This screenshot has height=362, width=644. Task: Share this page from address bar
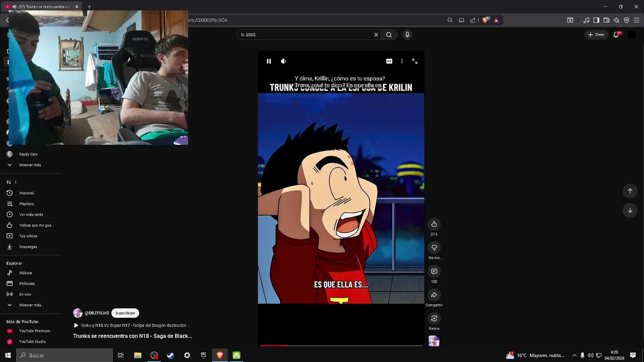(x=473, y=20)
